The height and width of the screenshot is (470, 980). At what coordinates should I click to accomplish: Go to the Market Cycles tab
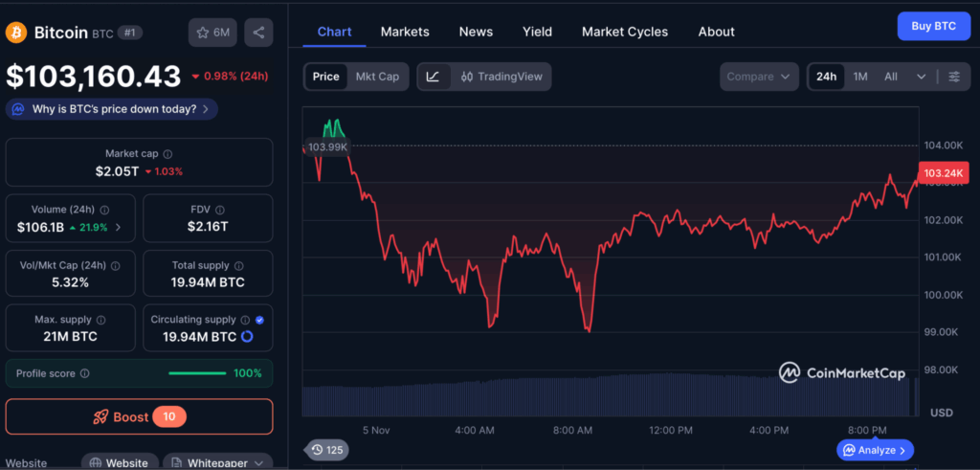(625, 32)
